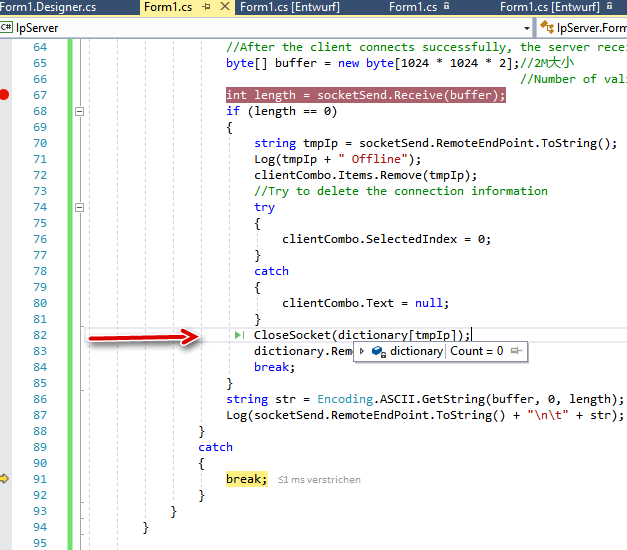627x550 pixels.
Task: Click the 'Count = 0' value in data tip
Action: [476, 351]
